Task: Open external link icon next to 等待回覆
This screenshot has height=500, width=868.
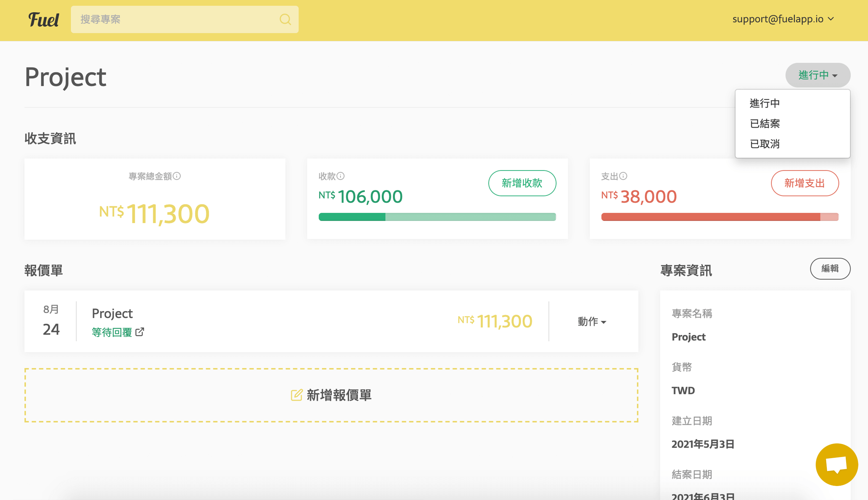Action: tap(140, 332)
